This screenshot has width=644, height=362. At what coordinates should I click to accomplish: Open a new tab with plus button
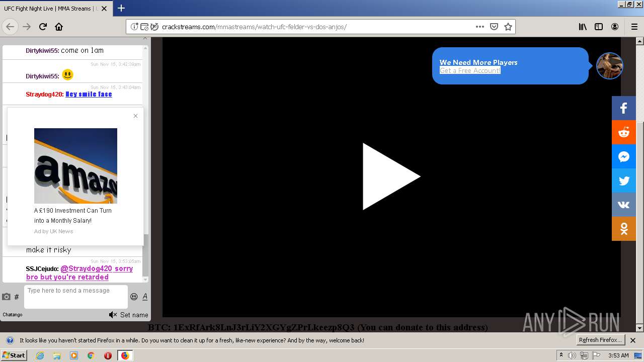click(x=121, y=8)
